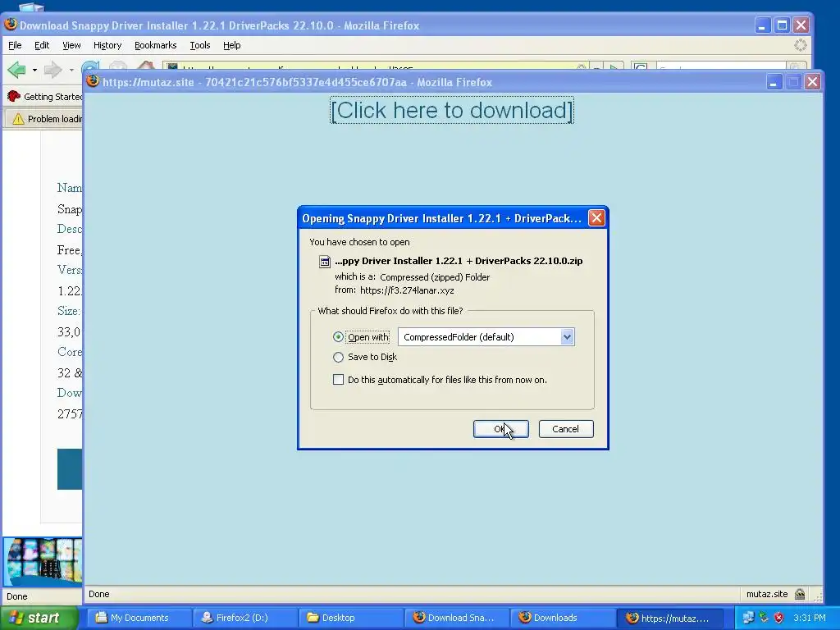Click the 3:31 PM system clock
Image resolution: width=840 pixels, height=630 pixels.
pos(810,618)
